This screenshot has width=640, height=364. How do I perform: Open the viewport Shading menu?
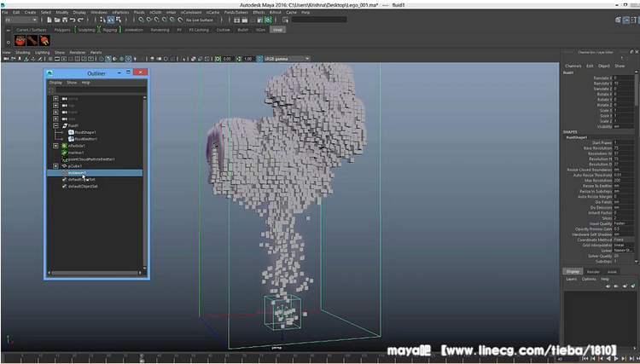[23, 53]
